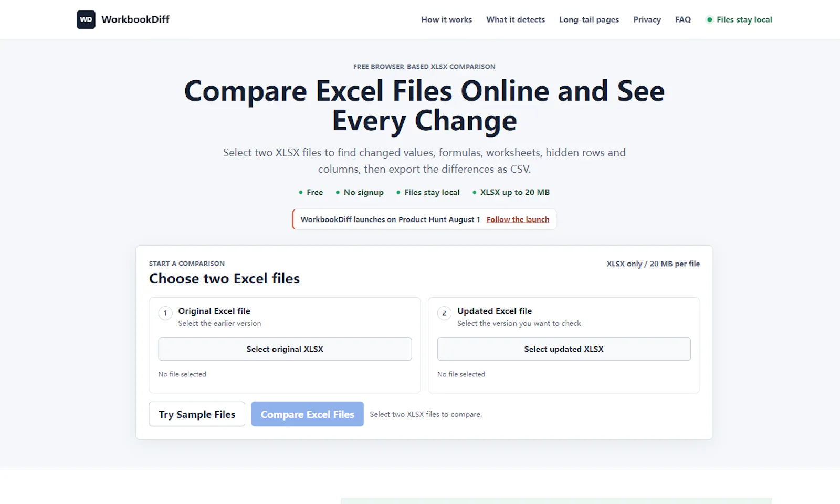Click No file selected under original

pos(182,374)
